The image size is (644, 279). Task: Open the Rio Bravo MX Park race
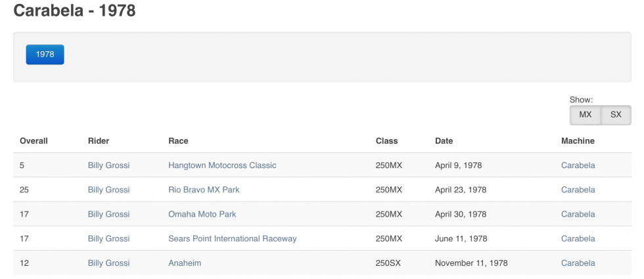click(204, 190)
